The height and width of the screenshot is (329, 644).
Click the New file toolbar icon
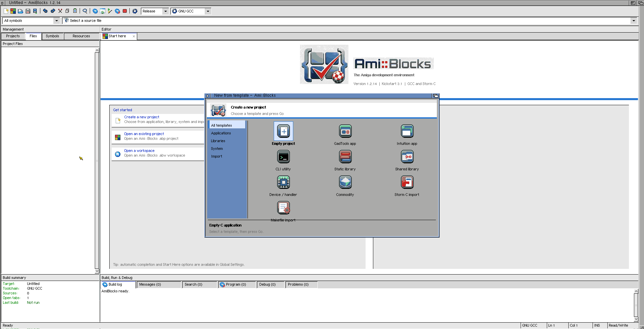pyautogui.click(x=6, y=11)
